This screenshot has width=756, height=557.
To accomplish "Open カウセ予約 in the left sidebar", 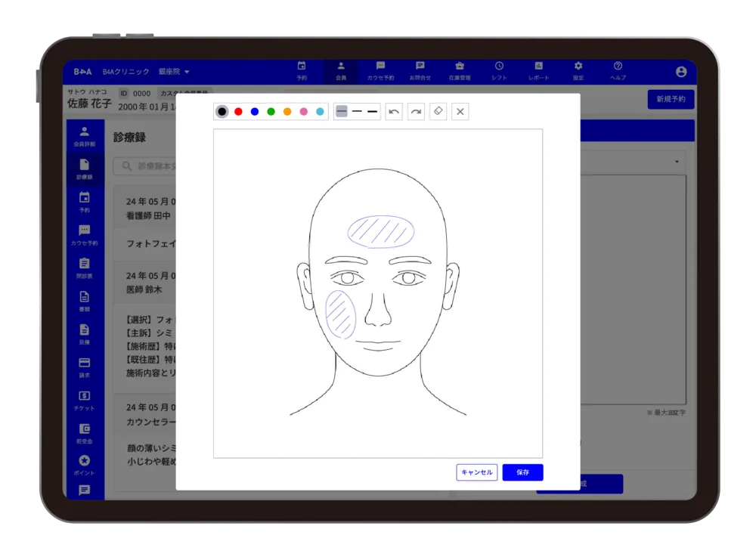I will (x=85, y=236).
